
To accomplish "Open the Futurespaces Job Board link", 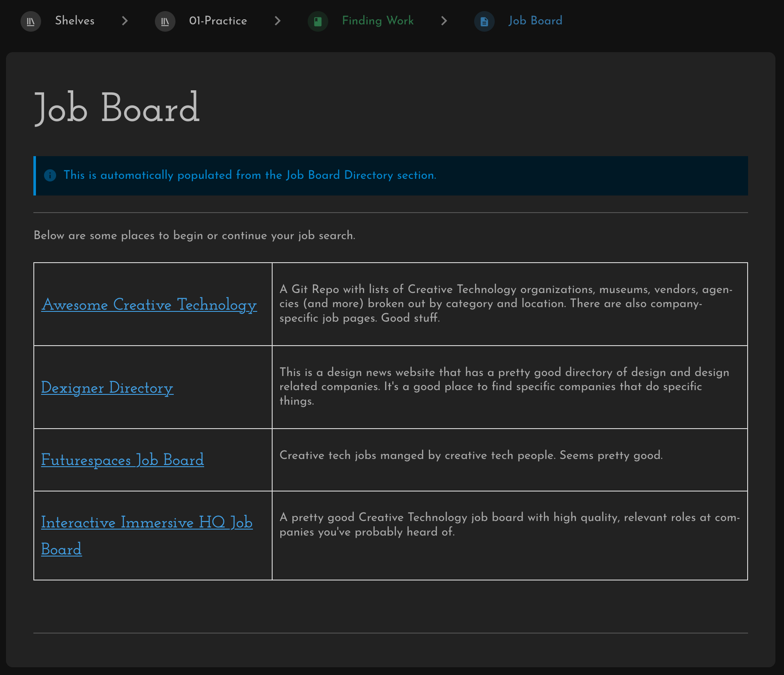I will point(122,460).
